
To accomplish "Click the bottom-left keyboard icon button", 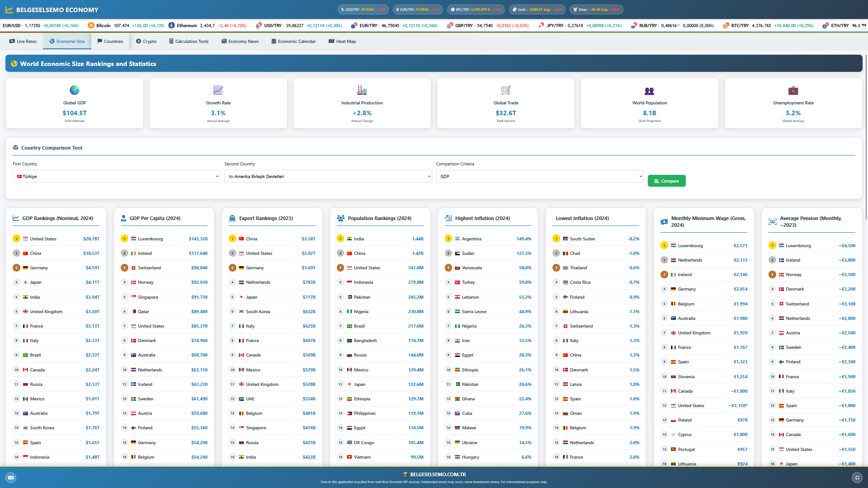I will click(x=11, y=478).
